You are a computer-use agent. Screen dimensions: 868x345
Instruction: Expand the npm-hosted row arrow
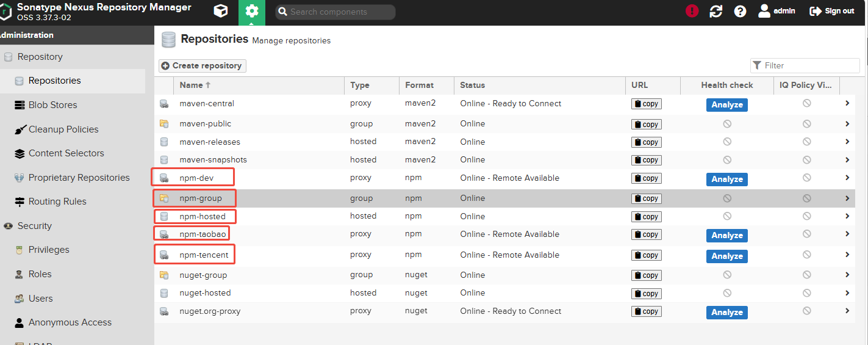coord(847,216)
